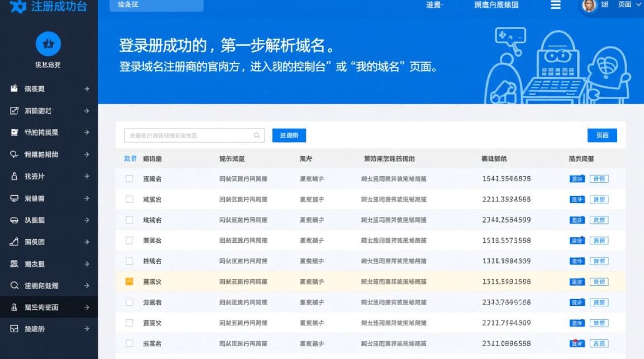Expand the first sidebar item's chevron arrow

point(87,89)
